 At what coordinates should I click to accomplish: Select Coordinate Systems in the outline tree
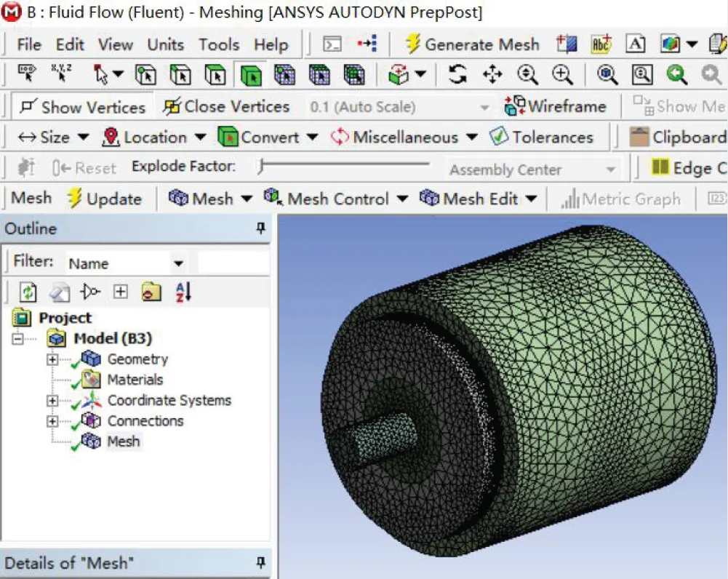click(169, 400)
